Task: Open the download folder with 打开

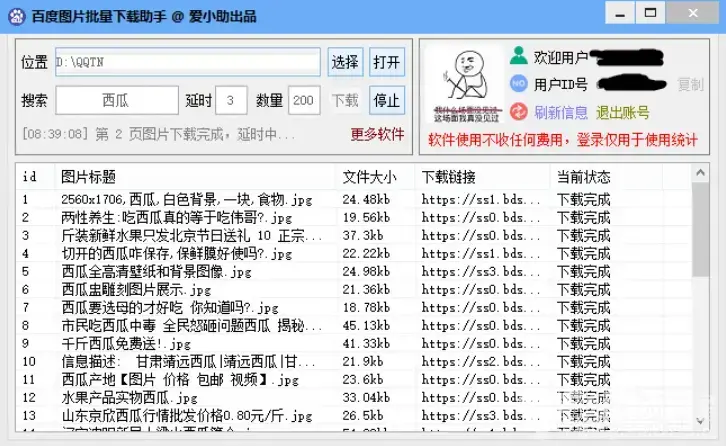Action: (x=387, y=62)
